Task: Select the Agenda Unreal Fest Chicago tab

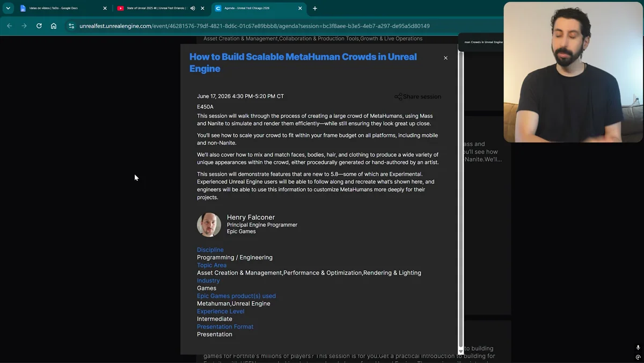Action: point(259,8)
